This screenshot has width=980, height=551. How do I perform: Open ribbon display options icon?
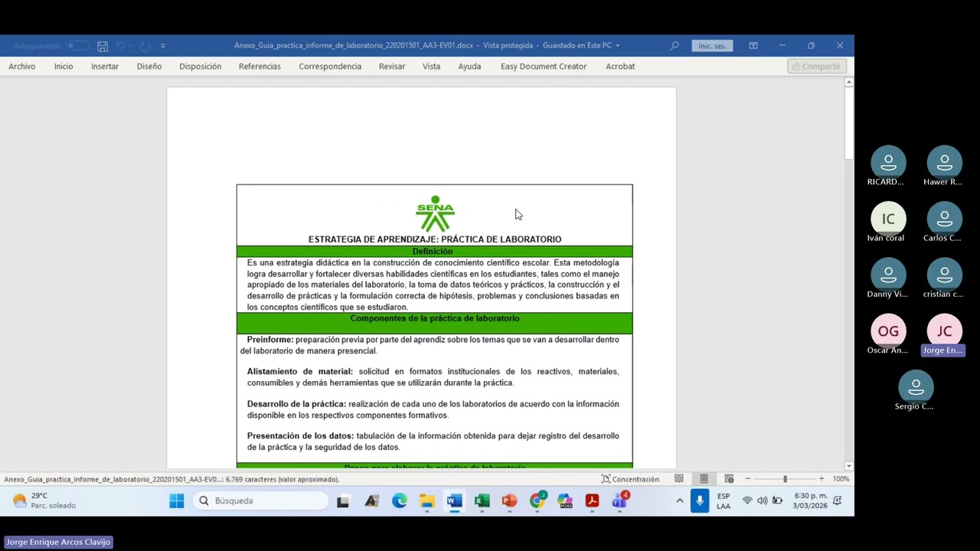[x=753, y=46]
